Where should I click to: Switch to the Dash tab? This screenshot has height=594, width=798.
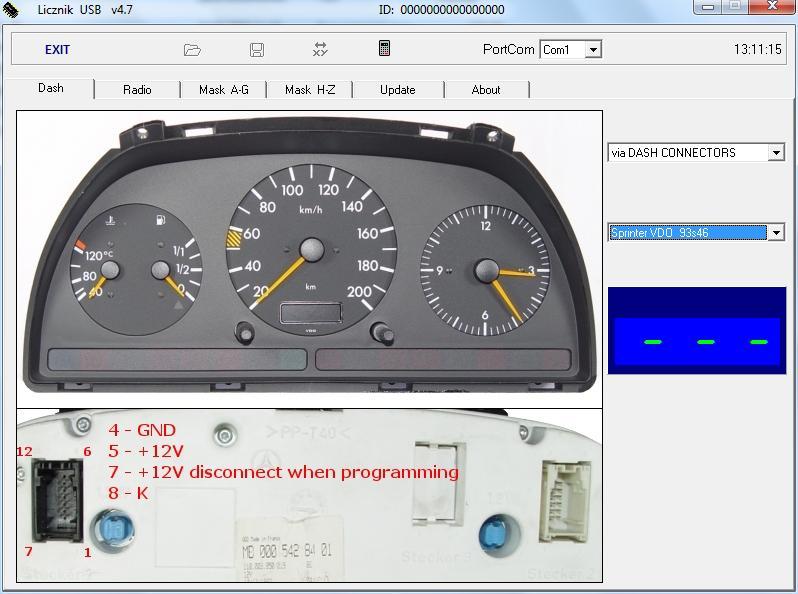tap(50, 88)
